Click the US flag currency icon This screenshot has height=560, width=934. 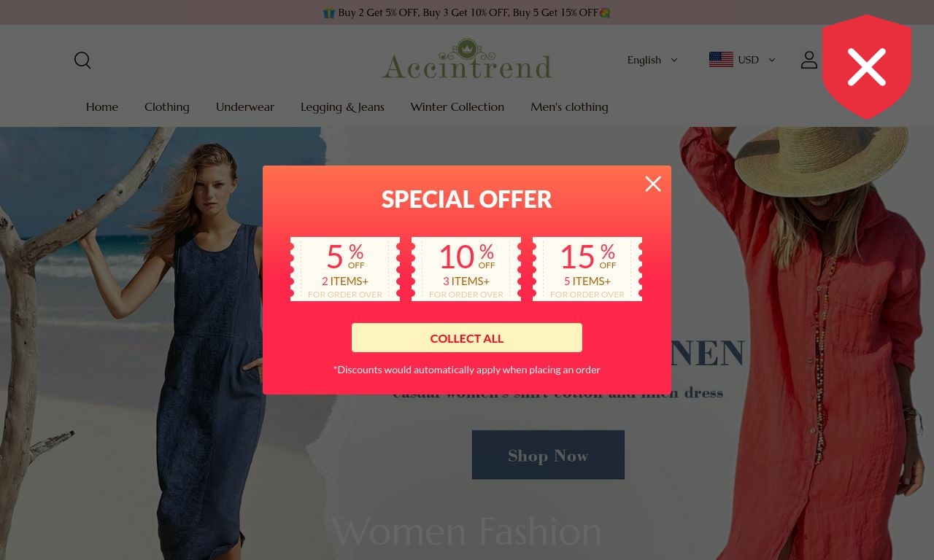pos(721,60)
